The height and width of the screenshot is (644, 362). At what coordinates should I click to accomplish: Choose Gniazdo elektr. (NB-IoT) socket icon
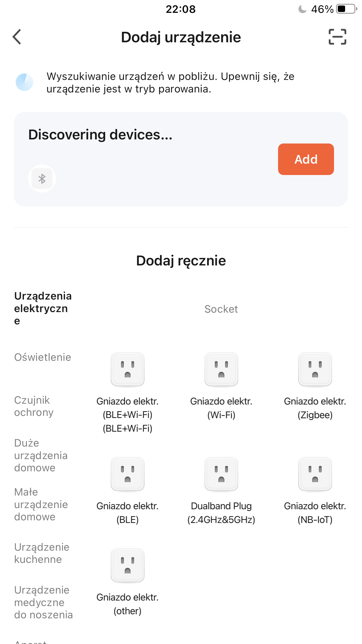pyautogui.click(x=315, y=474)
